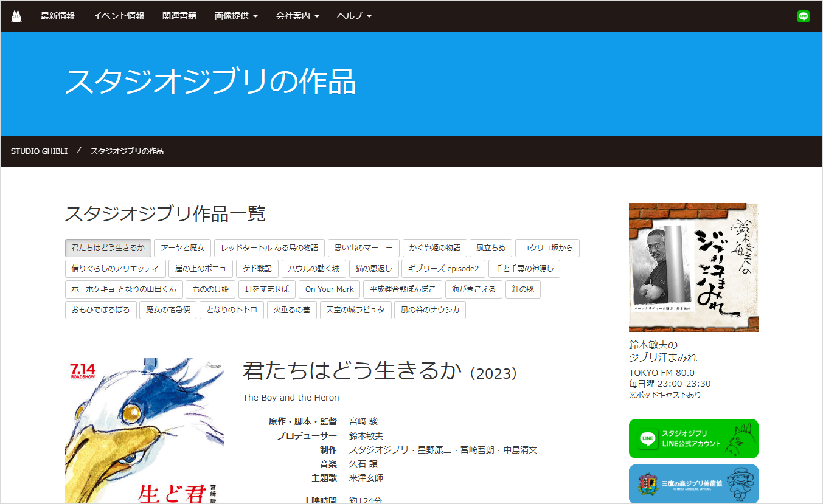Open the ヘルプ dropdown menu
Image resolution: width=823 pixels, height=504 pixels.
coord(354,16)
